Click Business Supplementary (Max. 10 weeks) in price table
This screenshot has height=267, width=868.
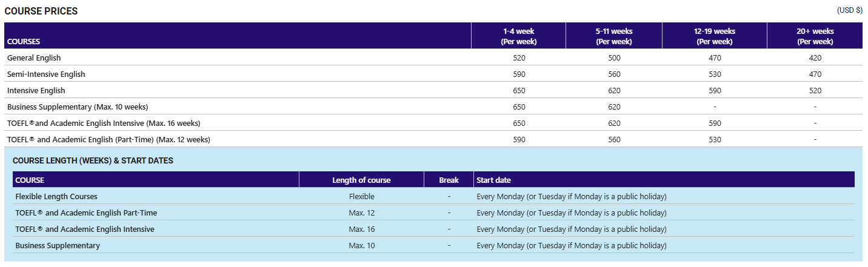pos(78,107)
